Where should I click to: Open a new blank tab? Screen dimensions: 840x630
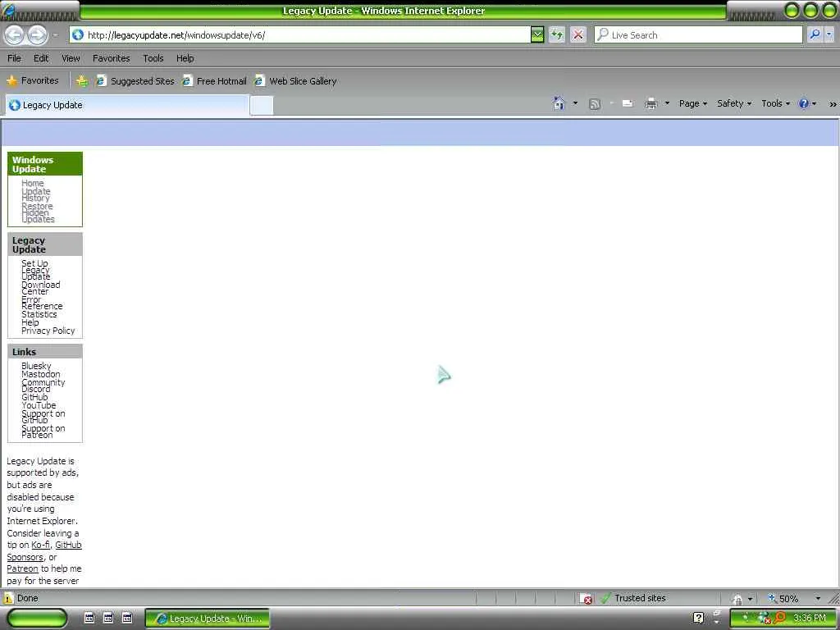click(262, 106)
